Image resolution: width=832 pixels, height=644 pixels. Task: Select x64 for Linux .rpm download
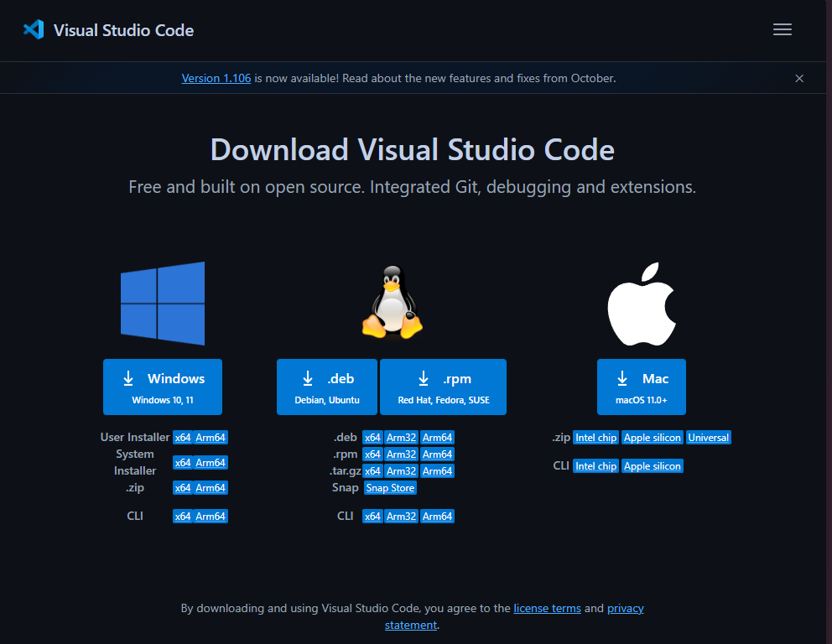tap(372, 454)
